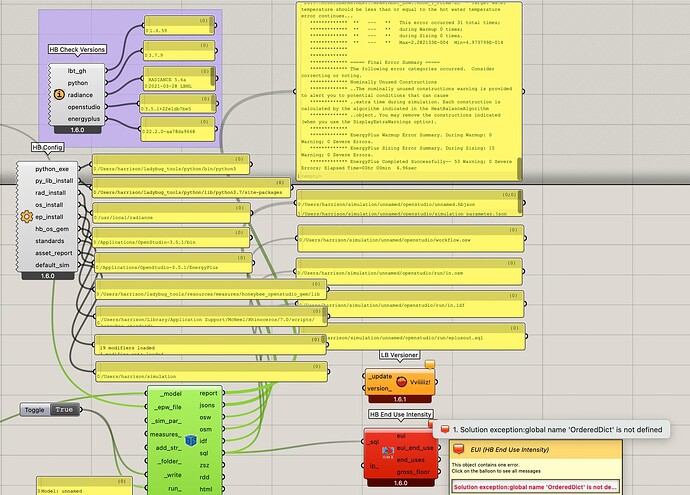Open the orange warning balloon above LB Versioner
This screenshot has width=690, height=495.
(x=430, y=364)
